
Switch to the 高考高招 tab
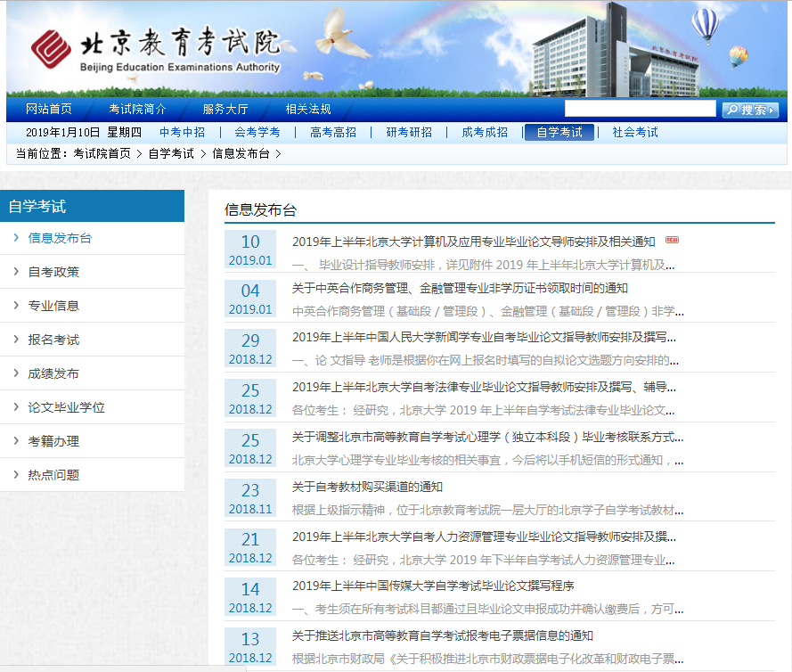tap(333, 132)
